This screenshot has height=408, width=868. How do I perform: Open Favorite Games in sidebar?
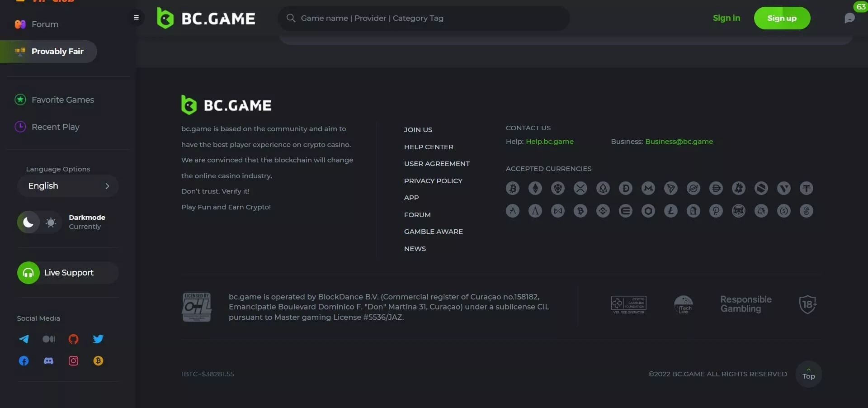click(62, 100)
